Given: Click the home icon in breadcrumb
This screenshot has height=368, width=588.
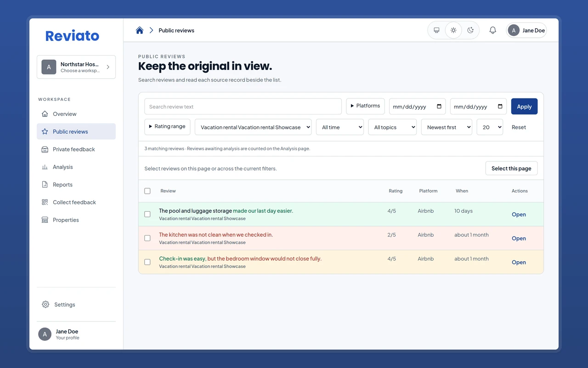Looking at the screenshot, I should click(140, 30).
